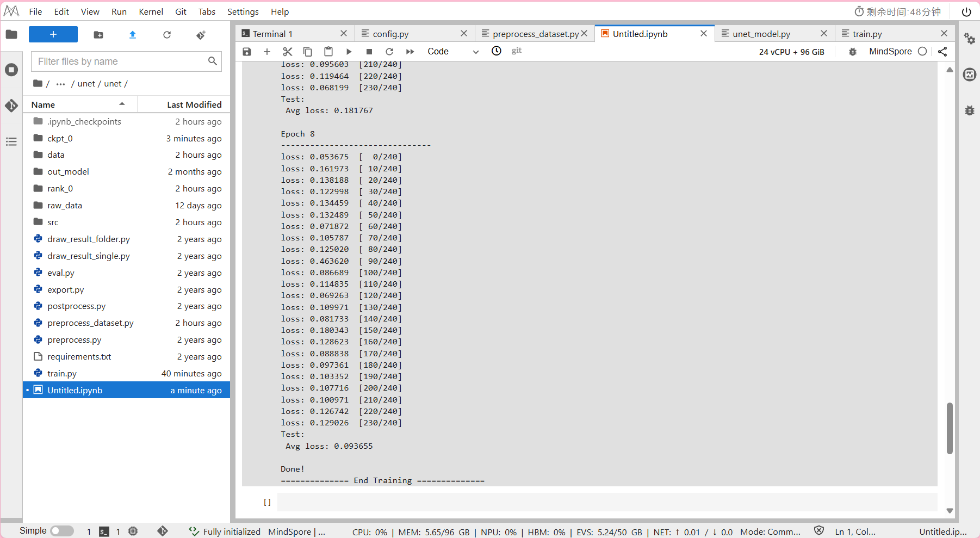This screenshot has height=538, width=980.
Task: Click the terminal count icon in status bar
Action: (104, 531)
